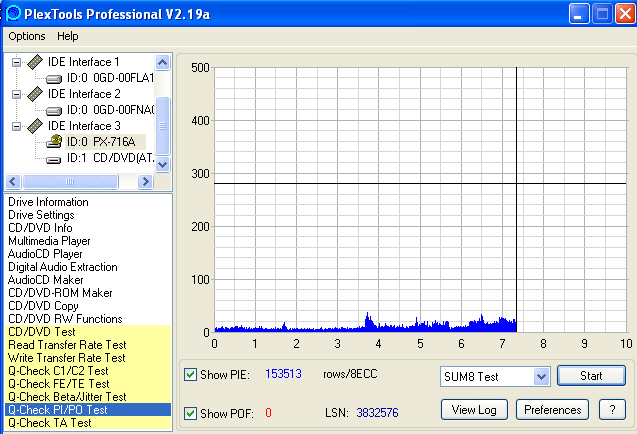Select the Q-Check TA Test entry
The width and height of the screenshot is (637, 434).
pyautogui.click(x=88, y=423)
